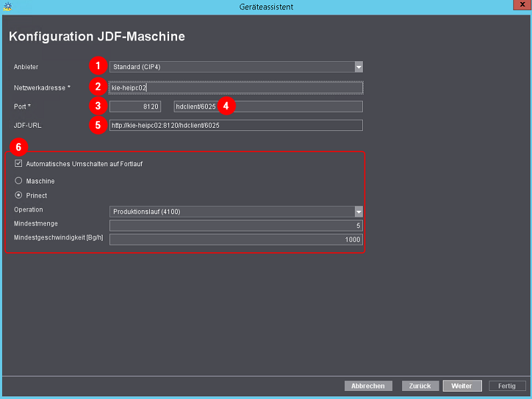Click the red numbered marker 5
The width and height of the screenshot is (532, 399).
coord(98,125)
